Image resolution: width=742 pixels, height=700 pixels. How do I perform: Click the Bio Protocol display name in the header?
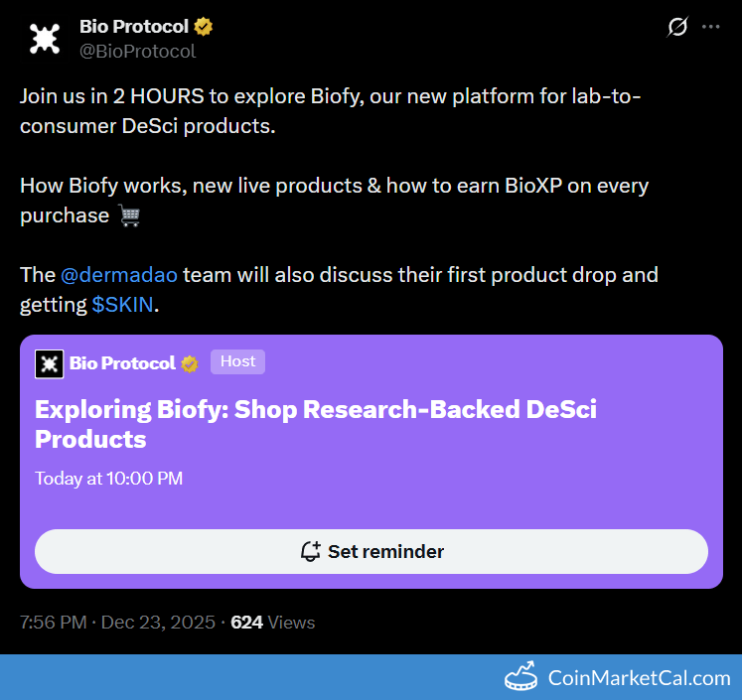pyautogui.click(x=133, y=27)
